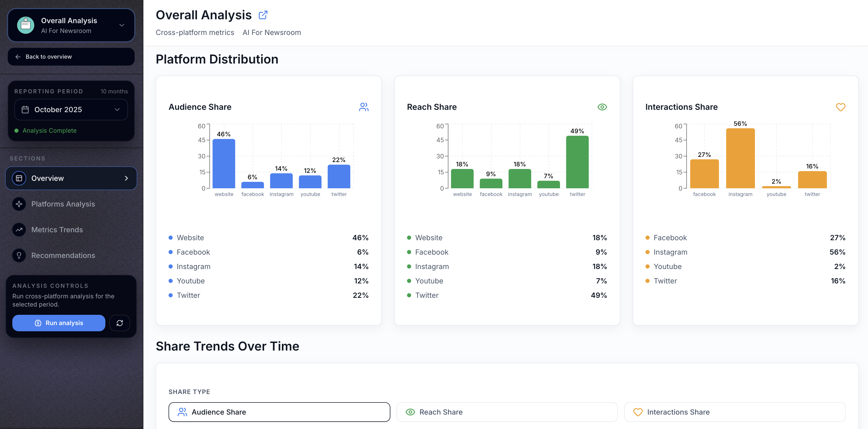Click the audience people icon on Audience Share card
Screen dimensions: 868x429
[364, 106]
